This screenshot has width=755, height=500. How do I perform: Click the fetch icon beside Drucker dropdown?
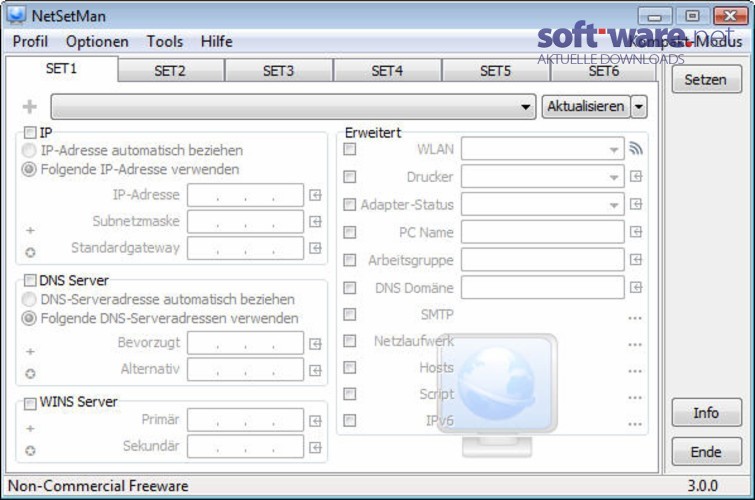click(636, 176)
